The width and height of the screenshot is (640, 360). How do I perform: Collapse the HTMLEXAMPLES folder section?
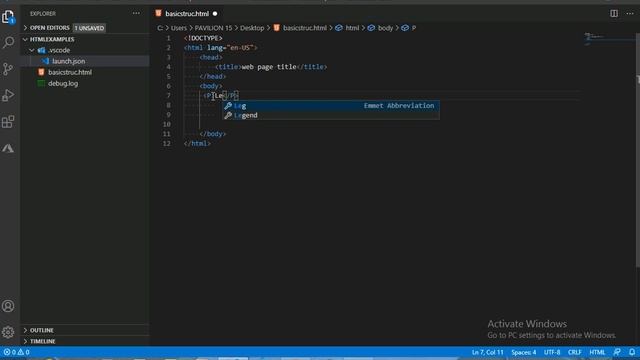pyautogui.click(x=25, y=39)
